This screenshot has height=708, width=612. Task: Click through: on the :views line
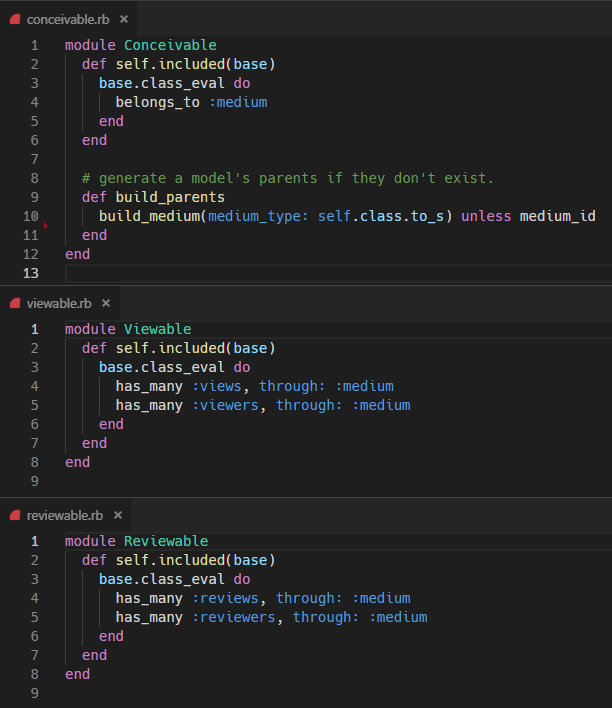tap(292, 387)
